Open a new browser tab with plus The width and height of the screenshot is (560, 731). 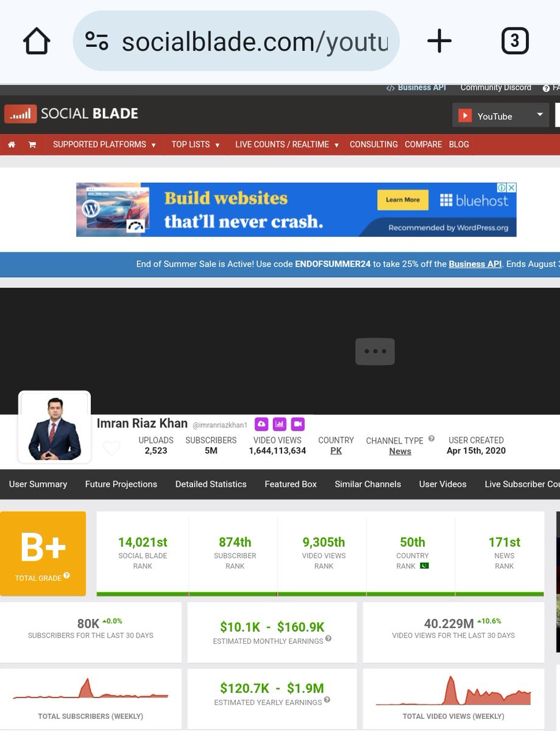(x=439, y=41)
